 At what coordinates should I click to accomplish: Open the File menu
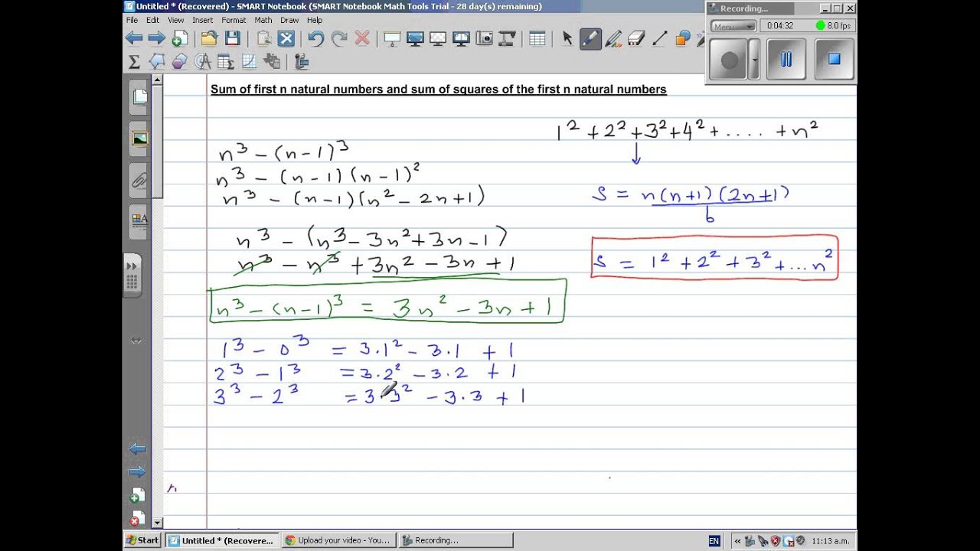pos(132,20)
